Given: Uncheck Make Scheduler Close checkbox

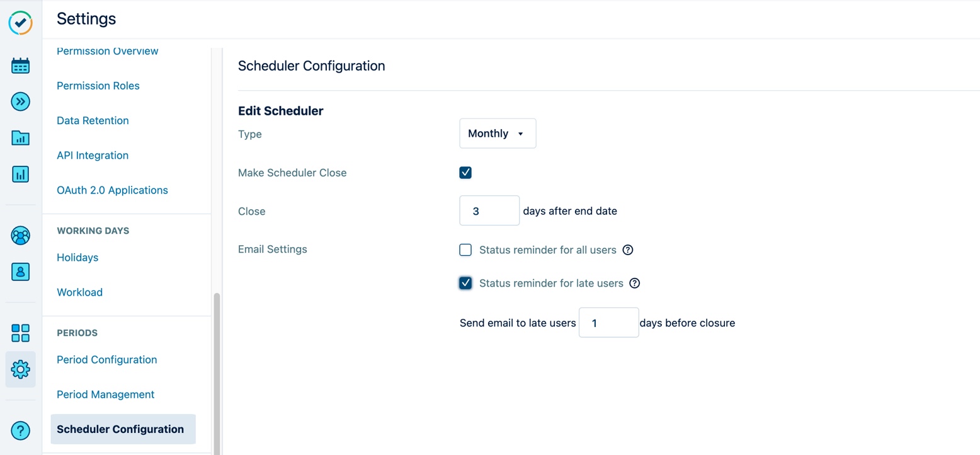Looking at the screenshot, I should point(465,173).
